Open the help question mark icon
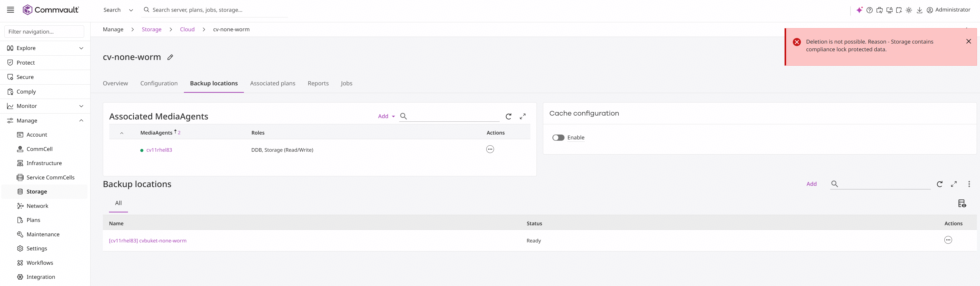980x286 pixels. click(869, 10)
